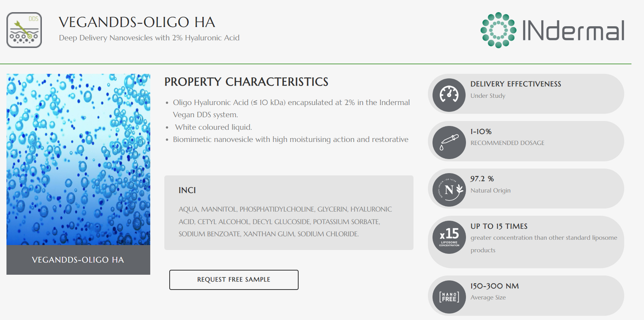
Task: Click the green dotted circle INdermal logo
Action: pyautogui.click(x=498, y=30)
